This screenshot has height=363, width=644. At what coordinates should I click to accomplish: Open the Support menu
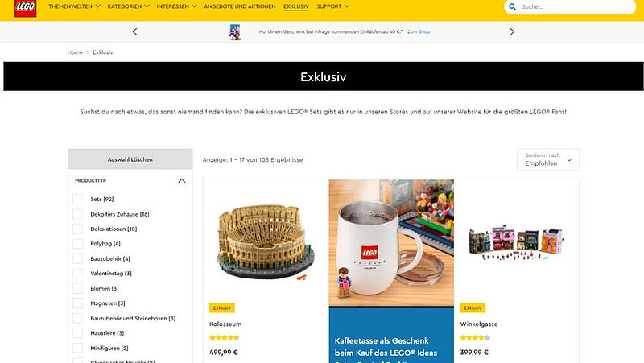pyautogui.click(x=332, y=6)
